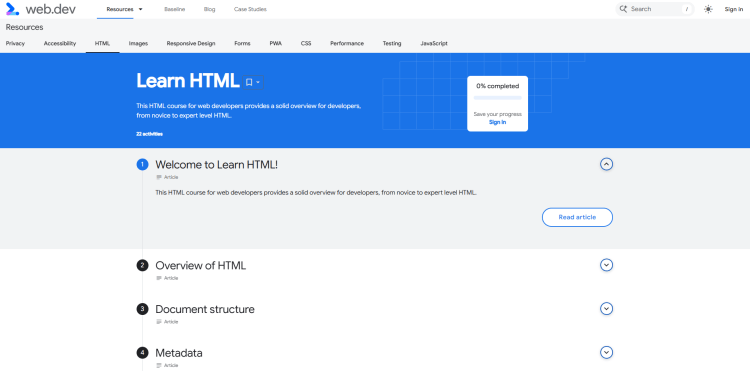Toggle the light/dark theme sun icon
The width and height of the screenshot is (750, 371).
click(x=708, y=9)
